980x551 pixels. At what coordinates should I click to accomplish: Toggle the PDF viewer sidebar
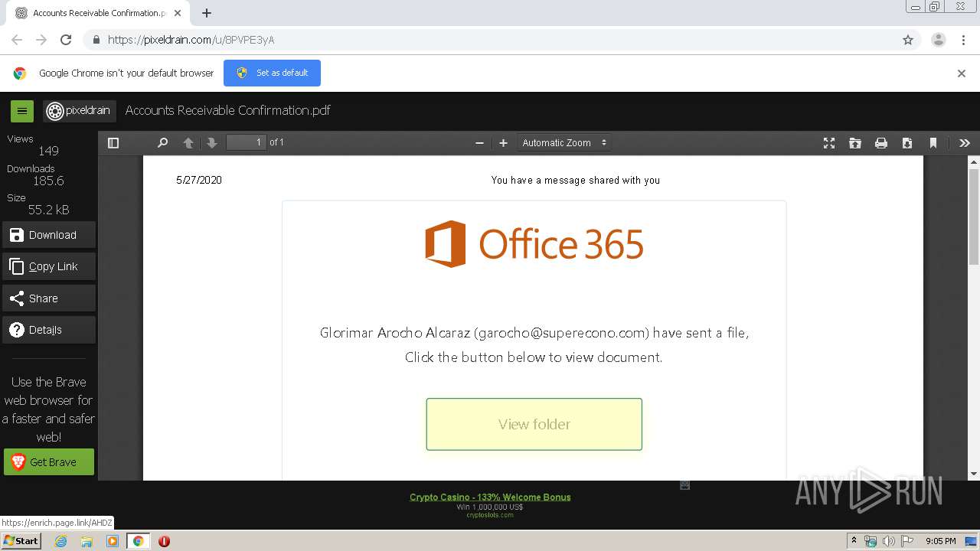coord(113,143)
